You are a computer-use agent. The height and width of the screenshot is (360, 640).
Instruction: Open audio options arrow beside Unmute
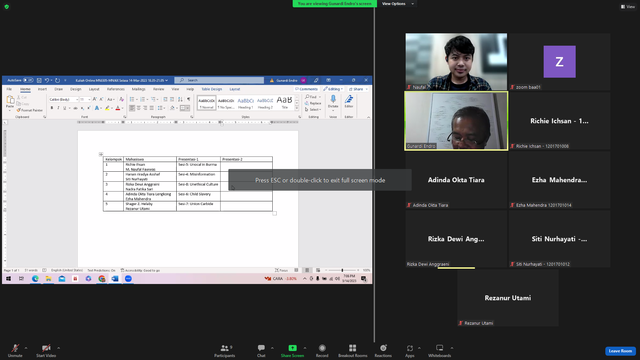[x=26, y=348]
